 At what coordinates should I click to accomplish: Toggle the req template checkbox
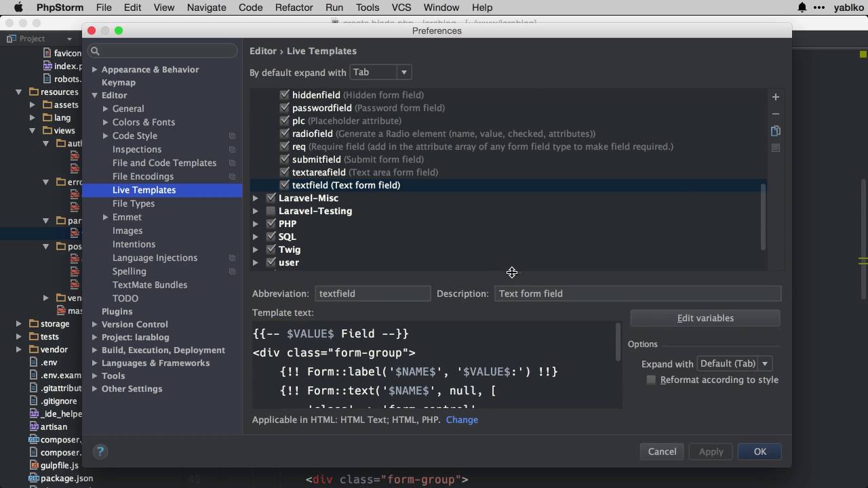pyautogui.click(x=285, y=146)
